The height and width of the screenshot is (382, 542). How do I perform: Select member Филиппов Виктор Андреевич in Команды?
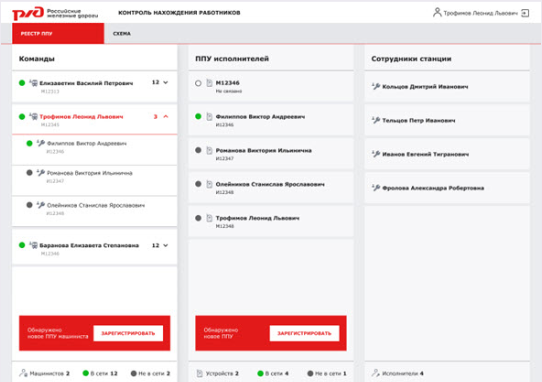94,150
